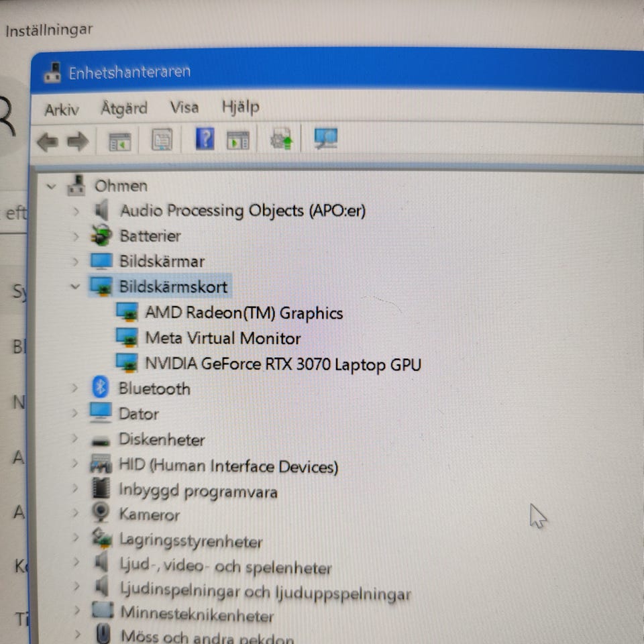
Task: Expand the Bildskärmar category
Action: click(76, 262)
